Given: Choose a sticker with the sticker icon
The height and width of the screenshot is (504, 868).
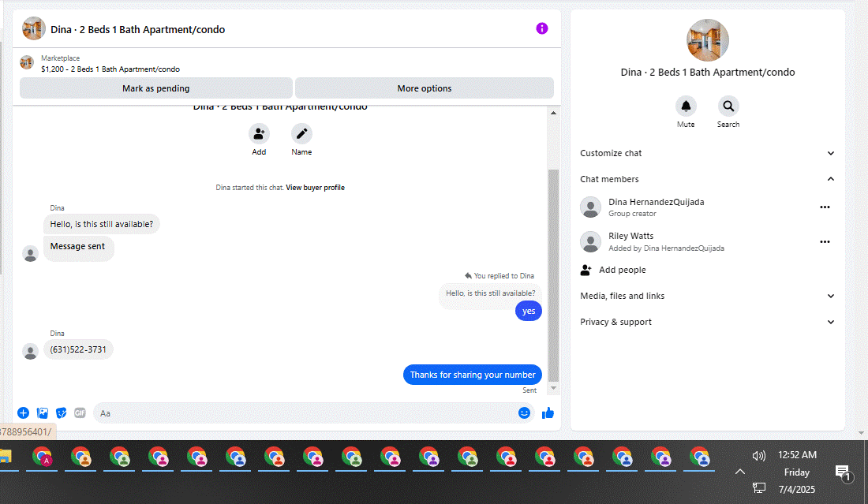Looking at the screenshot, I should click(62, 413).
